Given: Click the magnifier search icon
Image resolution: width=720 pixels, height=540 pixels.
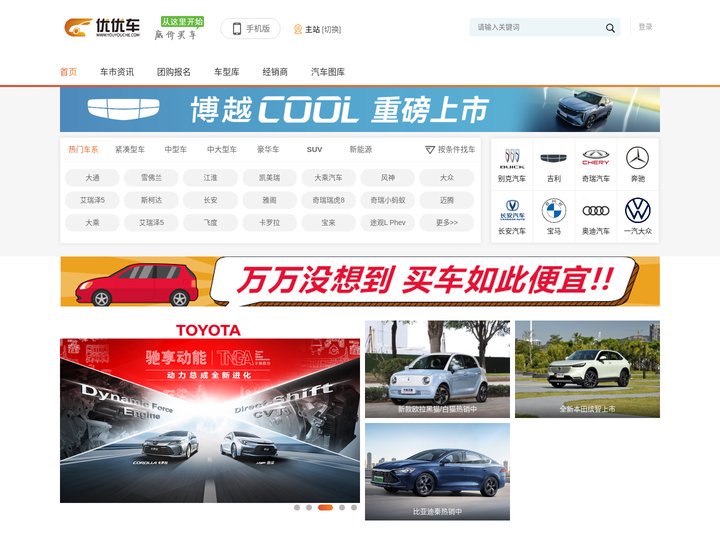Looking at the screenshot, I should pos(610,28).
